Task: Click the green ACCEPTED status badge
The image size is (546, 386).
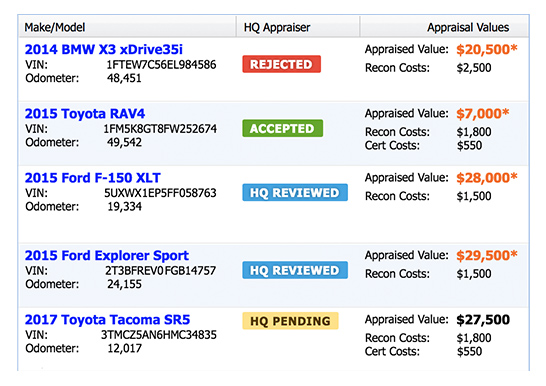Action: coord(282,128)
